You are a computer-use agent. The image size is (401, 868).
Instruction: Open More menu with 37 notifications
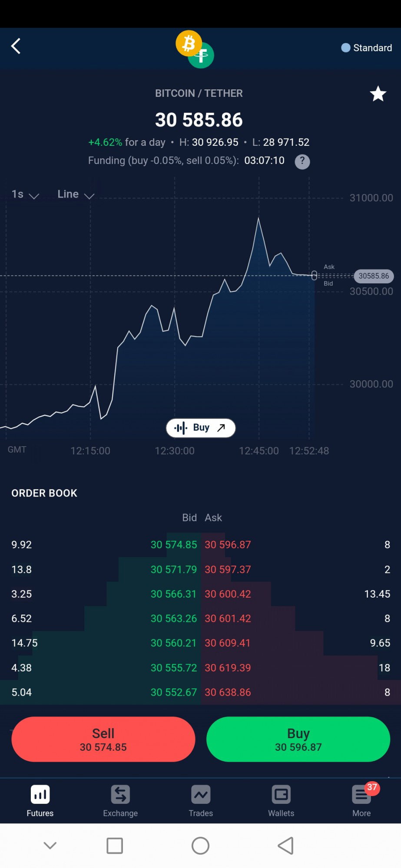(x=362, y=801)
